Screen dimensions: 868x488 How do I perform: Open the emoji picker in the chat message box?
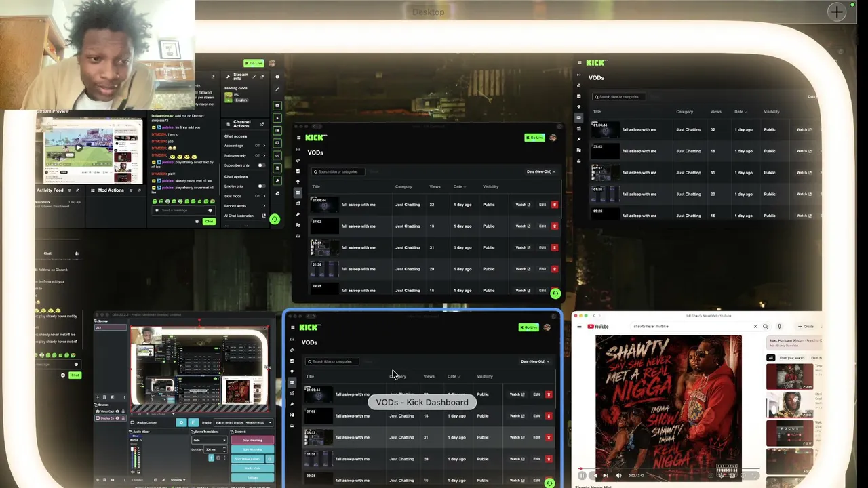click(x=210, y=211)
